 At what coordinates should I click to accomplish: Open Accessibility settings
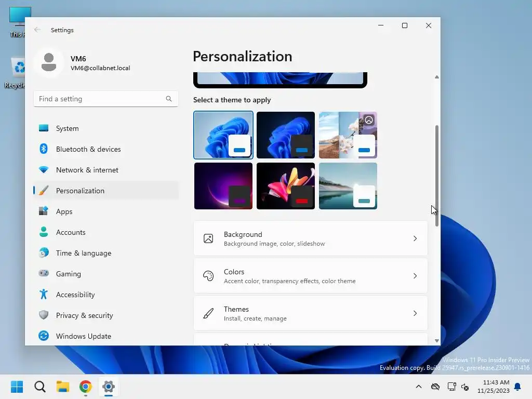pyautogui.click(x=106, y=294)
